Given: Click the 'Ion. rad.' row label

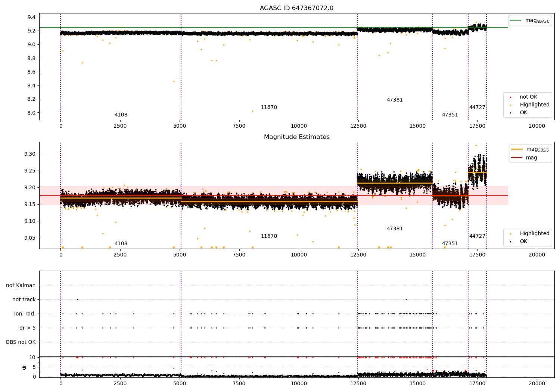Looking at the screenshot, I should (x=25, y=314).
